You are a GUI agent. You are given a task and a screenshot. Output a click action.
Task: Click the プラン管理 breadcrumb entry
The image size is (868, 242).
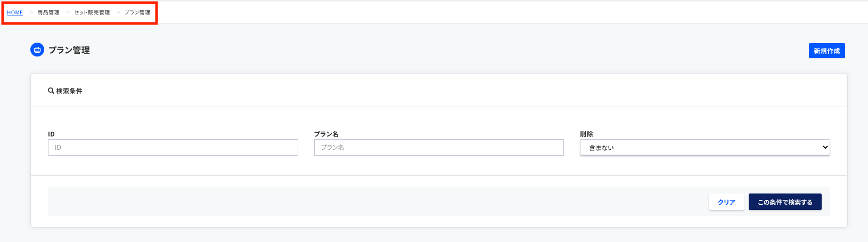tap(137, 13)
